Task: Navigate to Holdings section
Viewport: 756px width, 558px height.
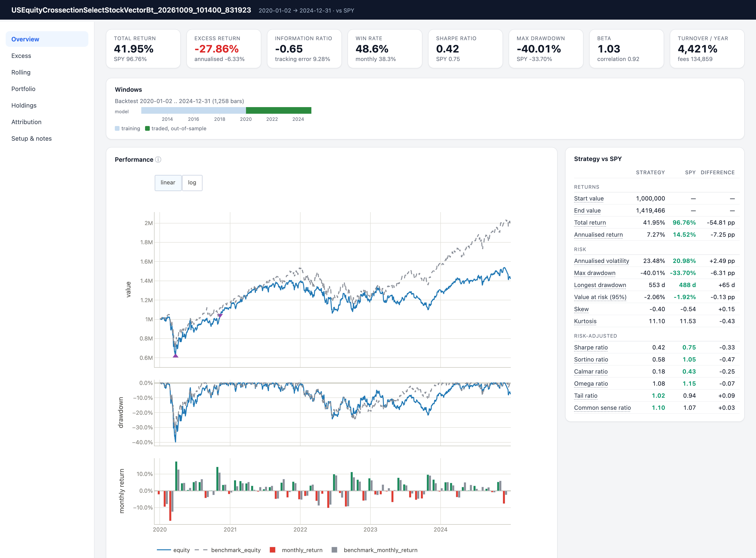Action: click(x=47, y=105)
